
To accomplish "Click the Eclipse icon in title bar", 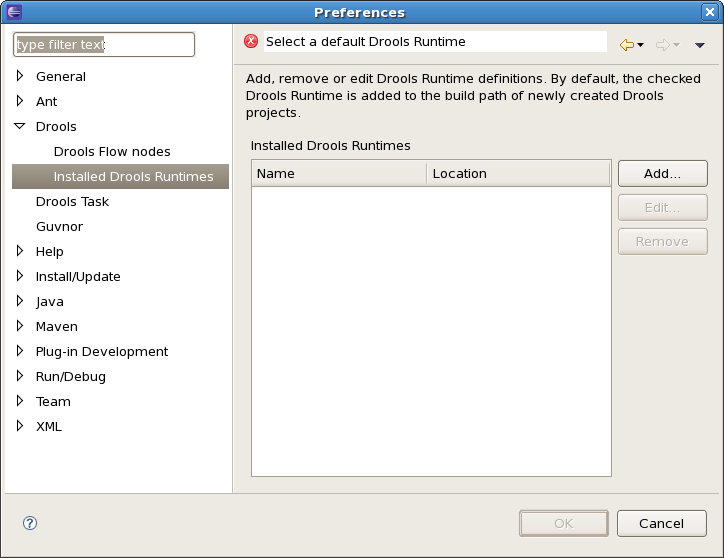I will point(12,12).
